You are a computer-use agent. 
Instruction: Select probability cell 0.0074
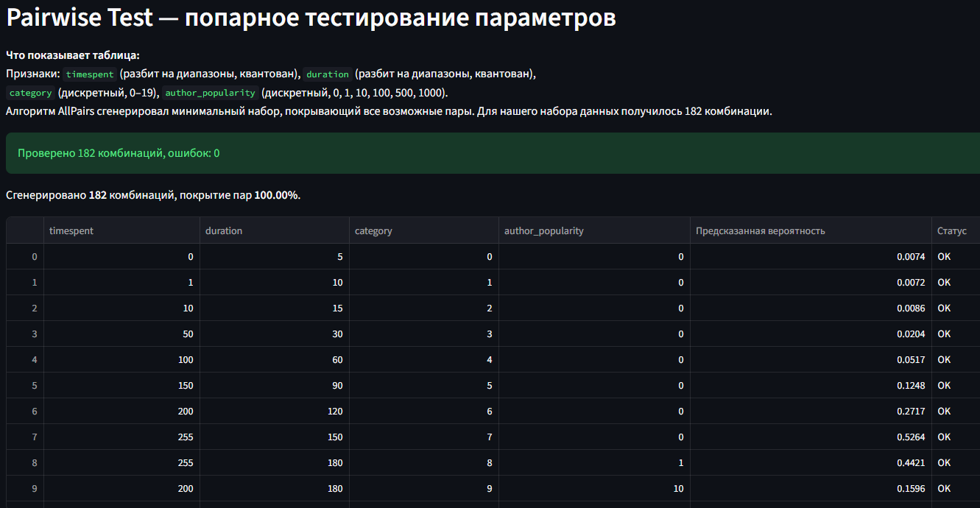point(811,256)
